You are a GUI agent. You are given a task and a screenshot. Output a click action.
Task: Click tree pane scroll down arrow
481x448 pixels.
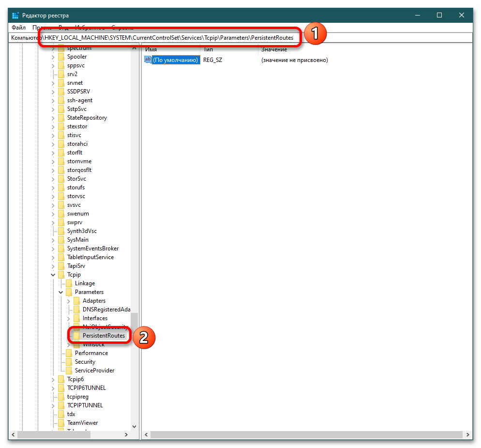tap(134, 427)
